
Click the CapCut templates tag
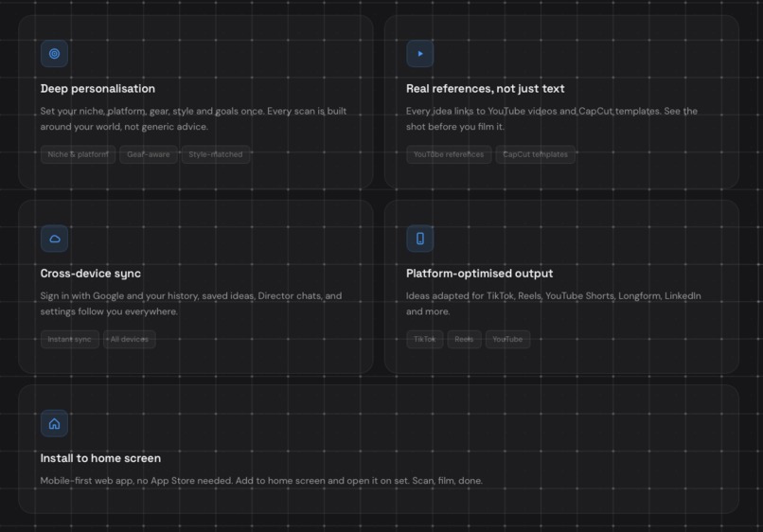point(535,154)
